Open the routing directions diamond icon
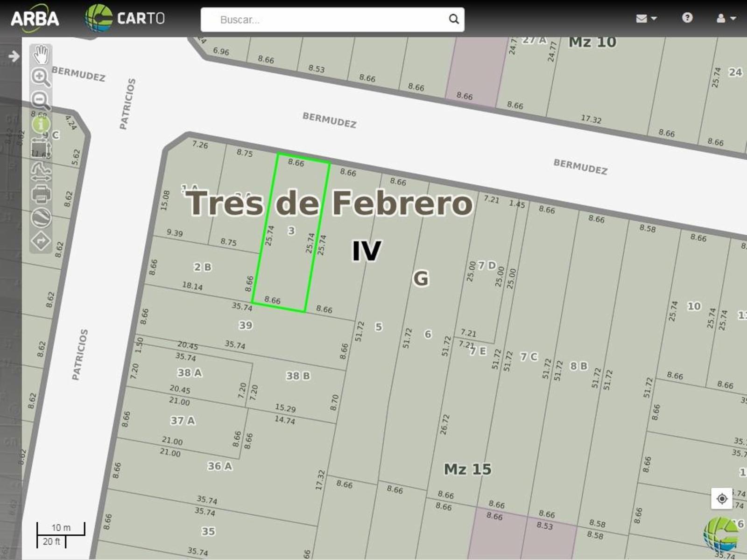 click(41, 241)
